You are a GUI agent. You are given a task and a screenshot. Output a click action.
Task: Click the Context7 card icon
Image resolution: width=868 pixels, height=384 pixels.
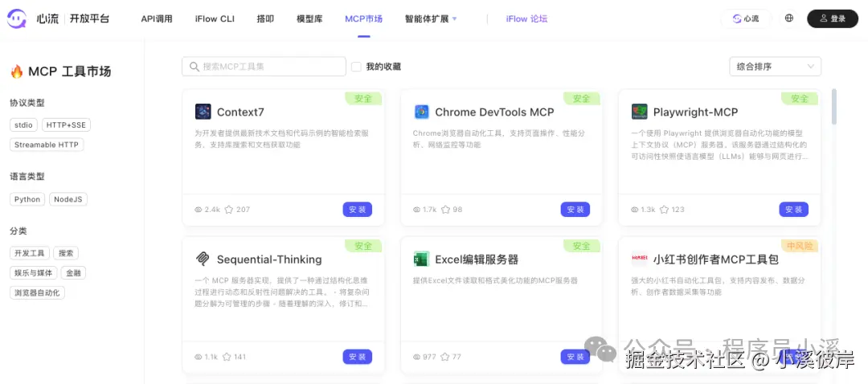pyautogui.click(x=203, y=112)
